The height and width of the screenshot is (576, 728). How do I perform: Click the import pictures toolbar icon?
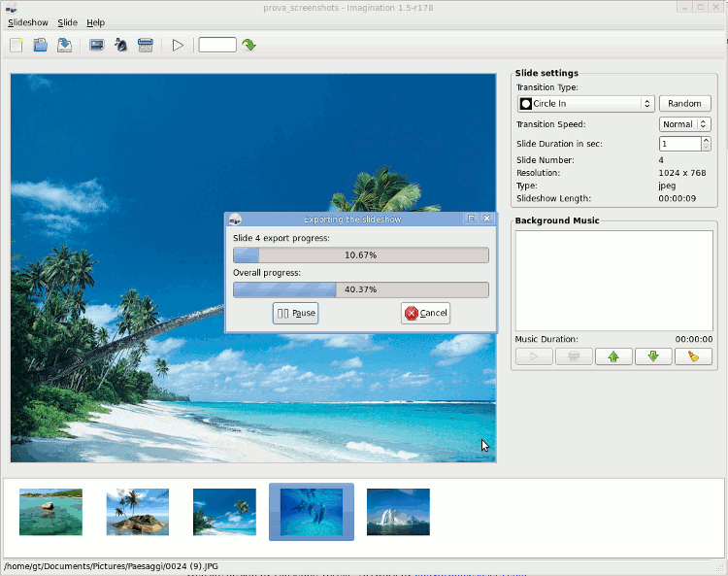coord(97,45)
